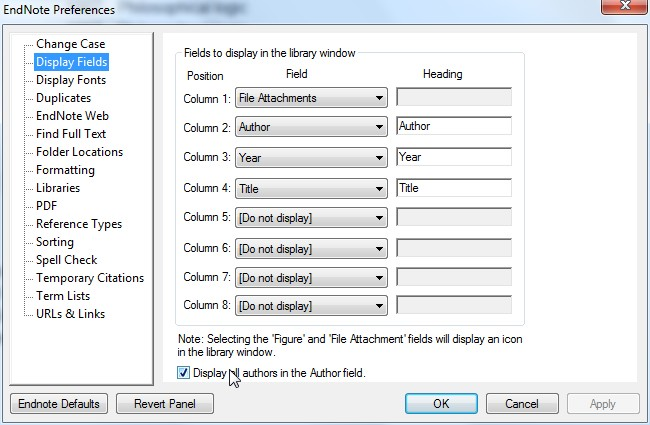Open Column 1 File Attachments dropdown

[x=311, y=98]
